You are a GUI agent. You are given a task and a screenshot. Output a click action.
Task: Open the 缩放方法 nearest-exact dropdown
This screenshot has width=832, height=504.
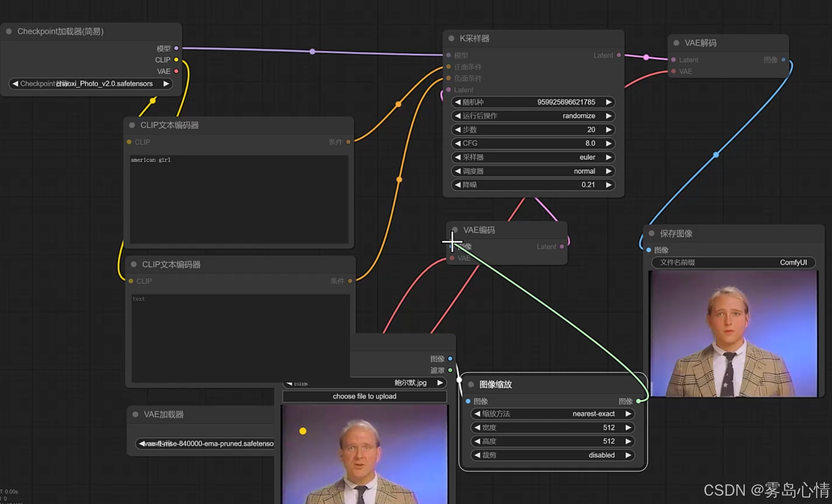click(x=552, y=414)
